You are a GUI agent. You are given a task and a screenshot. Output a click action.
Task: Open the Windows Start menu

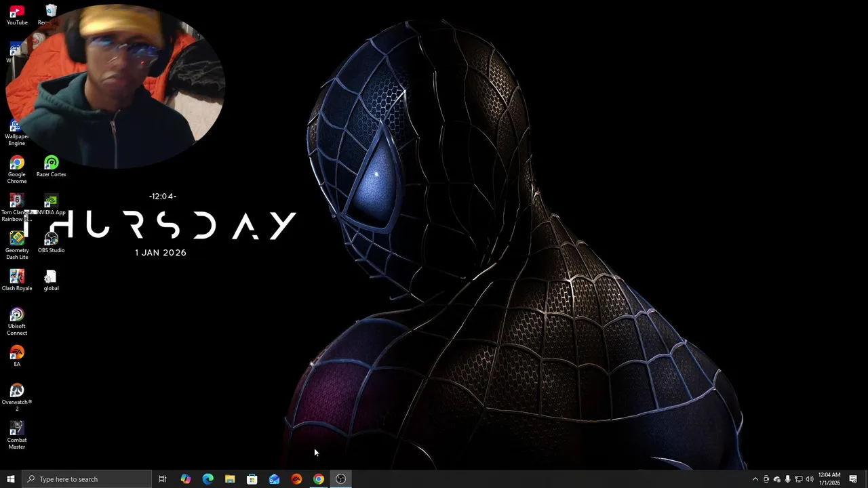click(11, 479)
